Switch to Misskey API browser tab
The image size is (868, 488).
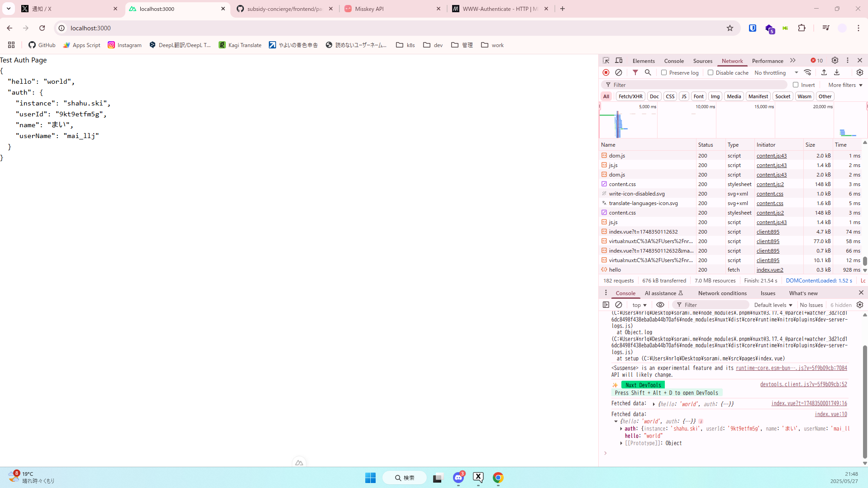392,9
